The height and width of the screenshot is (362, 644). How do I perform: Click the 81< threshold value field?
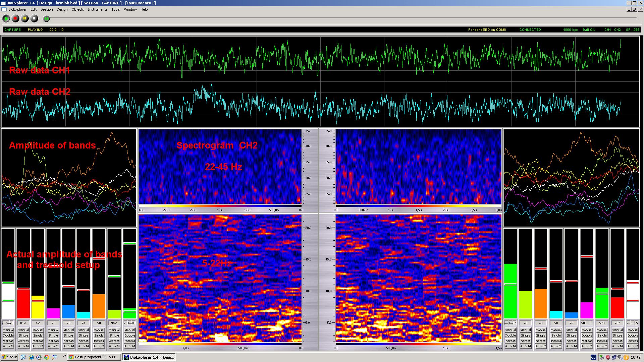click(23, 323)
